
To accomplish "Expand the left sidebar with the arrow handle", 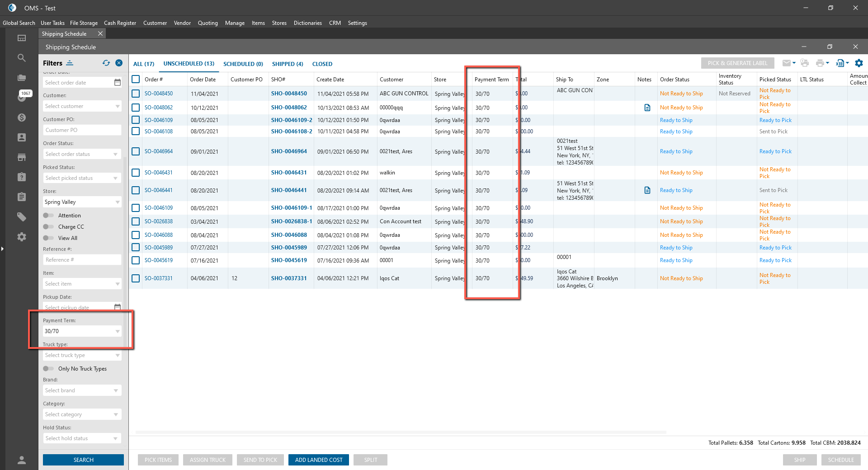I will click(x=2, y=249).
